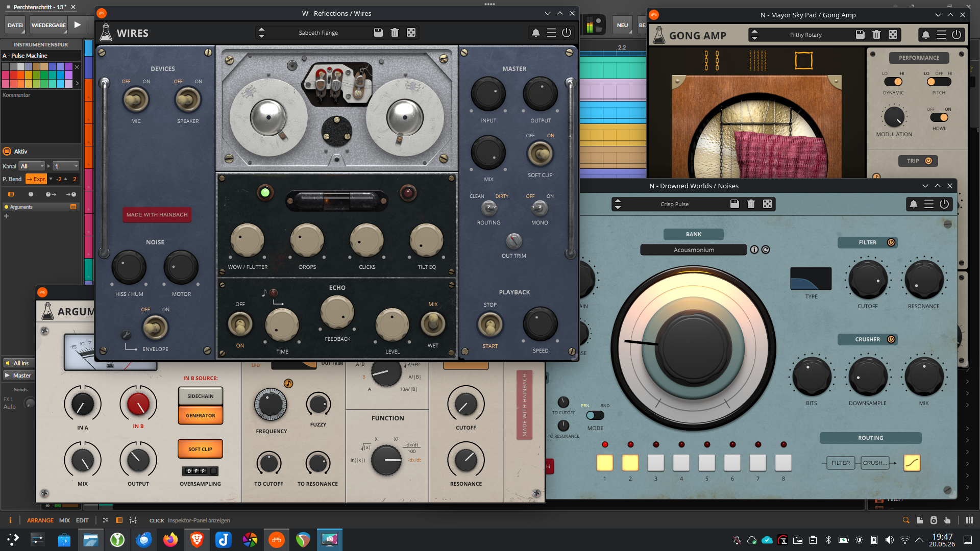Select Perchtenschritt project tab
980x551 pixels.
point(39,7)
